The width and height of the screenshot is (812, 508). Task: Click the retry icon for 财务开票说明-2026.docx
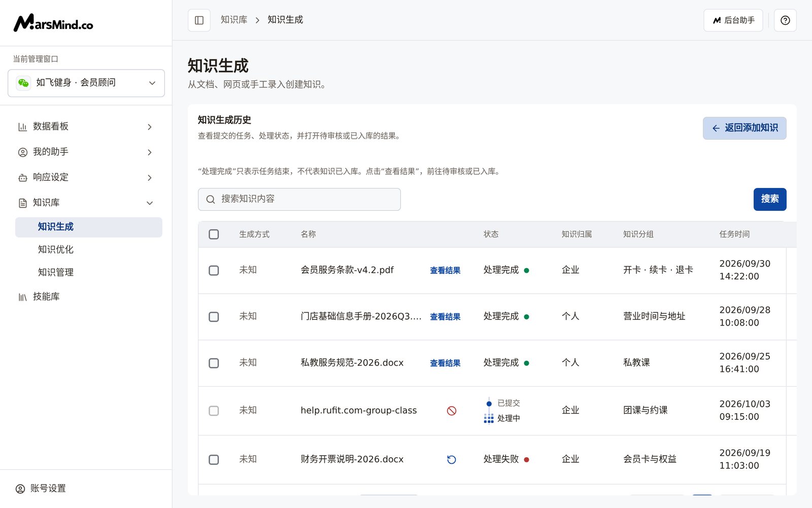pyautogui.click(x=451, y=460)
